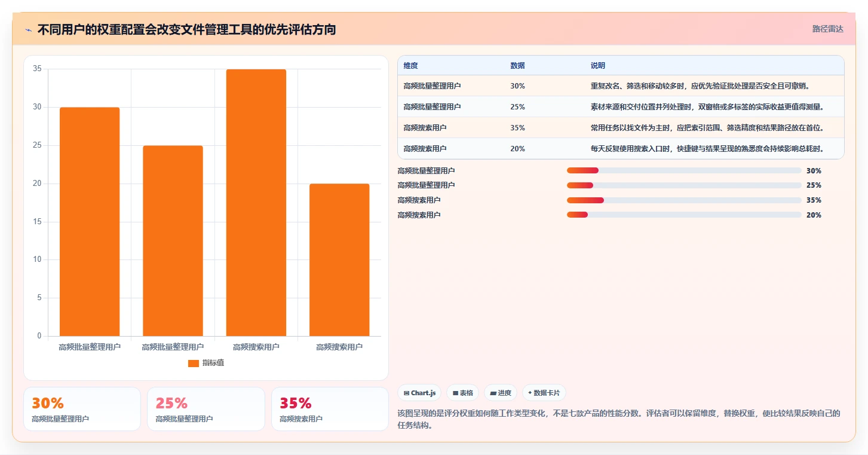Click the table row describing 每天反复使用搜索入口
This screenshot has width=868, height=455.
621,149
